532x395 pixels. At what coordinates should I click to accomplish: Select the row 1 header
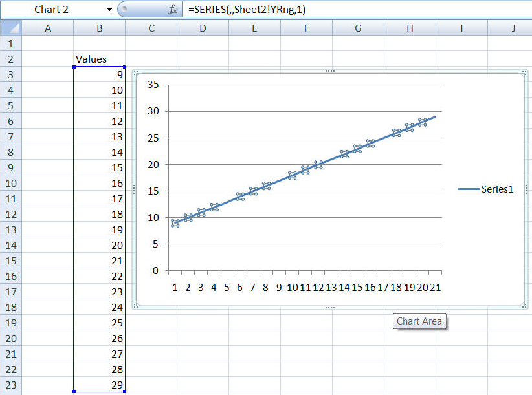(11, 43)
